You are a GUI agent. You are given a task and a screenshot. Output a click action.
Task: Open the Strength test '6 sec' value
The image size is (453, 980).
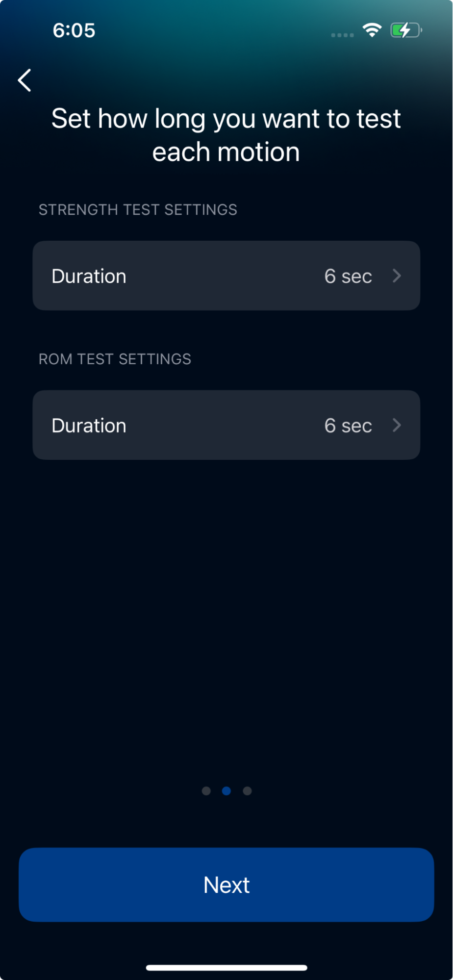pos(348,276)
